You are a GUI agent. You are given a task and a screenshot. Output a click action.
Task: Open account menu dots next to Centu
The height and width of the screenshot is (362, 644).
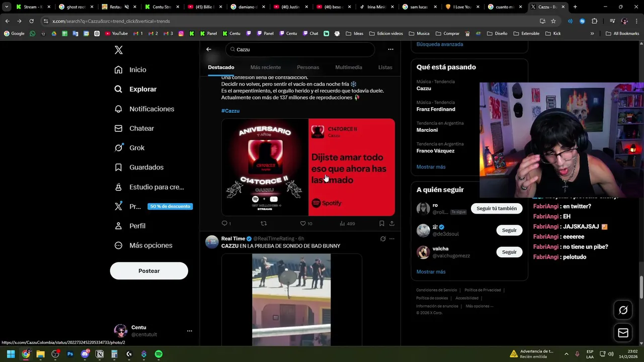click(190, 331)
